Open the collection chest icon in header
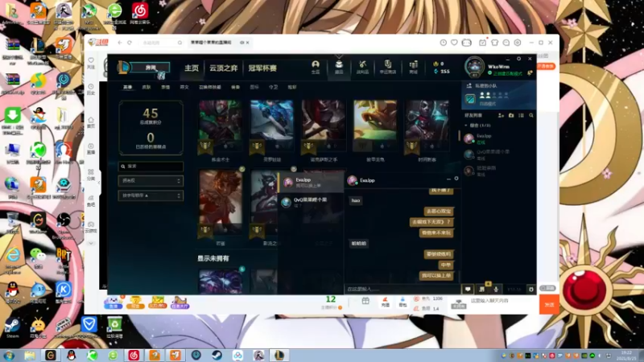Screen dimensions: 644x362 click(339, 67)
